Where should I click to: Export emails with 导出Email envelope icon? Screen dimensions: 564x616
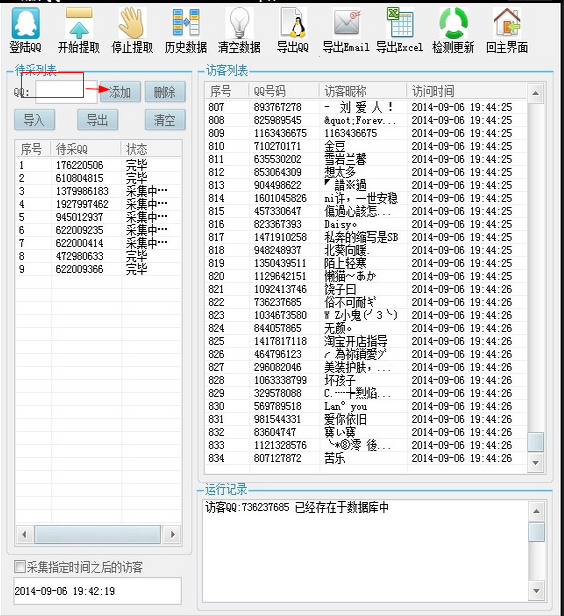[346, 24]
